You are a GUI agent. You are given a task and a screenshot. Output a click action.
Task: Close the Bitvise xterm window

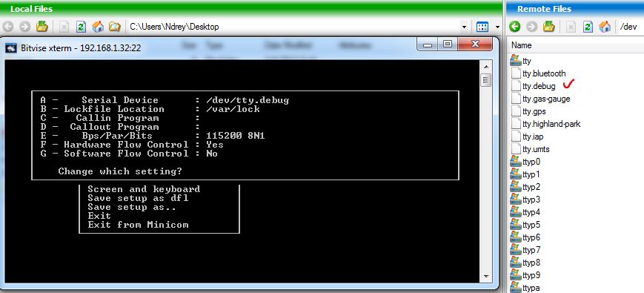point(475,44)
